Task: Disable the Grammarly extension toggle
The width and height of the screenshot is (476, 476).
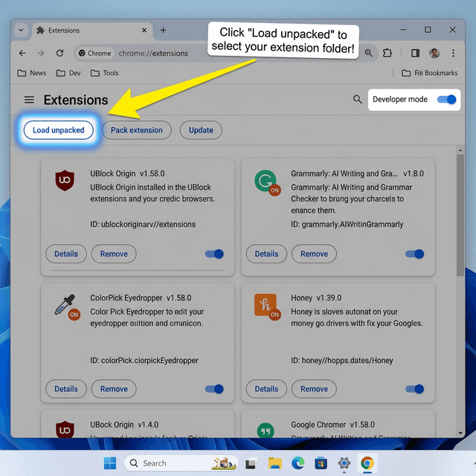Action: (415, 254)
